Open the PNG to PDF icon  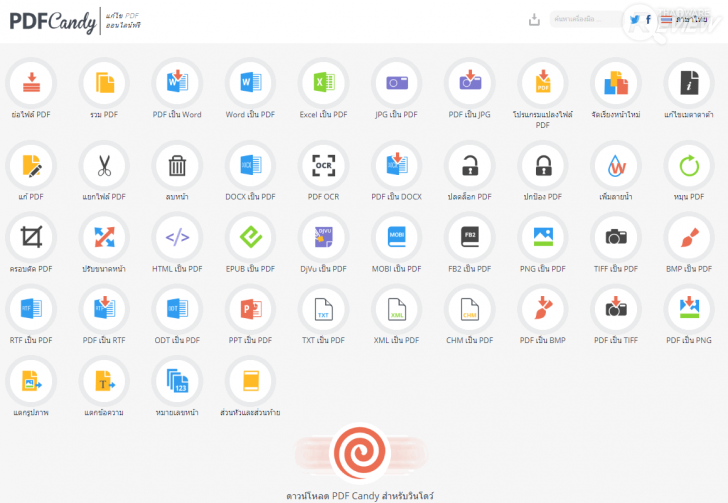[543, 237]
